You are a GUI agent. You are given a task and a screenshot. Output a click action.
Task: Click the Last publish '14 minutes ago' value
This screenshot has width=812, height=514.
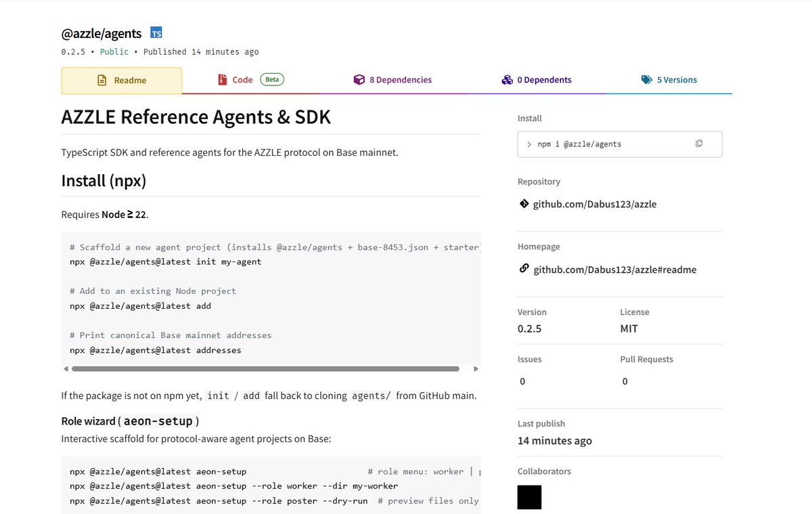(554, 441)
